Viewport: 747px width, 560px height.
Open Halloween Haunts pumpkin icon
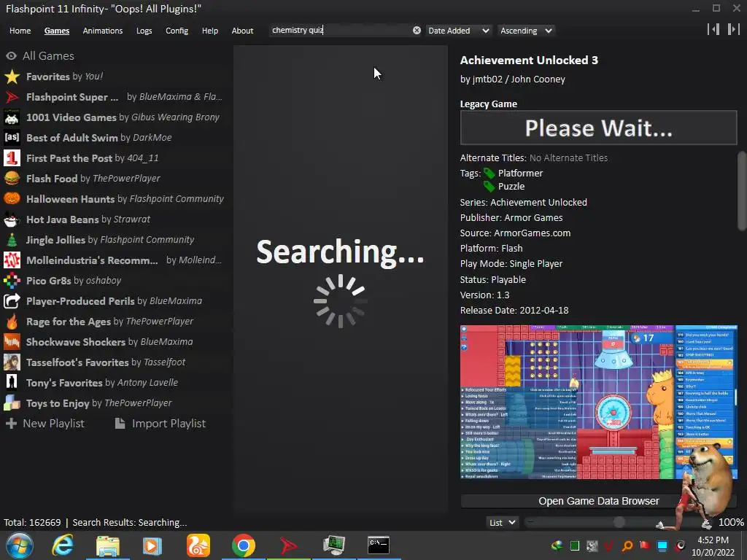[12, 198]
